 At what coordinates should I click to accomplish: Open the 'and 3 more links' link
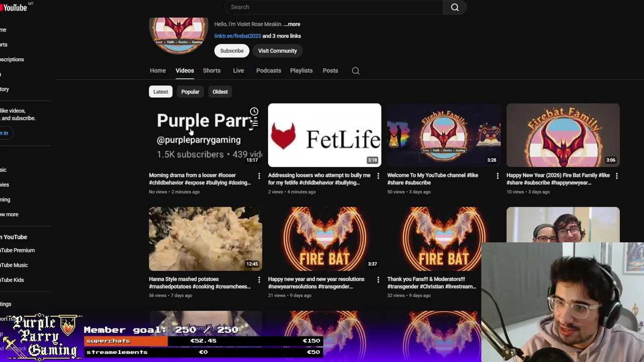(282, 36)
